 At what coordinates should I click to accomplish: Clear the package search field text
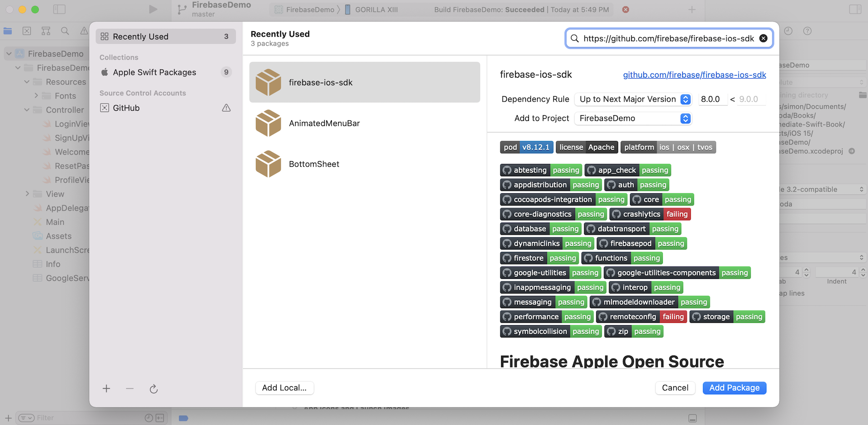point(763,38)
